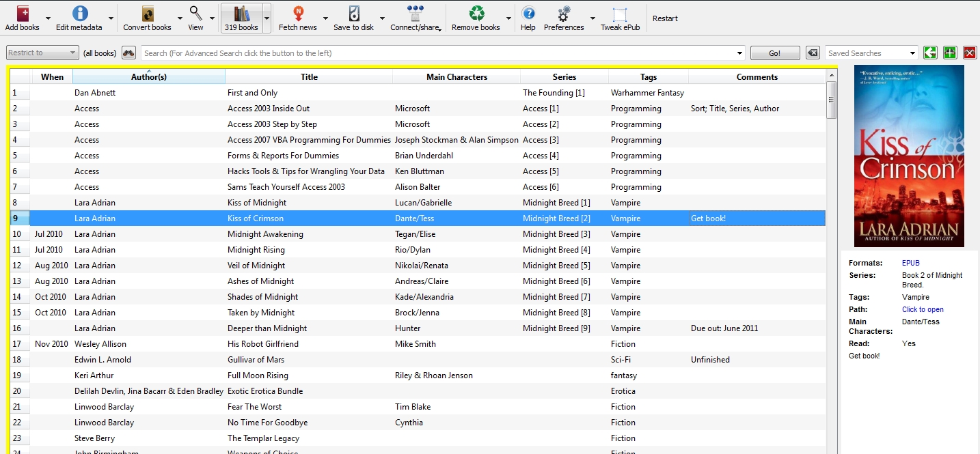The width and height of the screenshot is (980, 454).
Task: Open Connect/share icon
Action: 415,14
